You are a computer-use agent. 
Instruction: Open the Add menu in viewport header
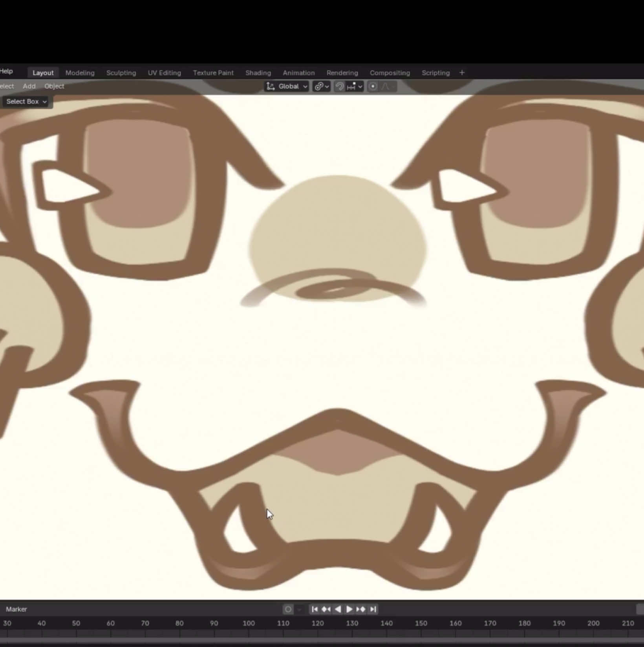29,86
